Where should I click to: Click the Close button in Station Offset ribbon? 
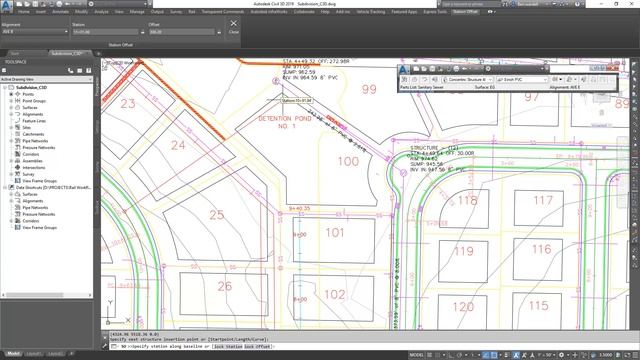(x=233, y=27)
